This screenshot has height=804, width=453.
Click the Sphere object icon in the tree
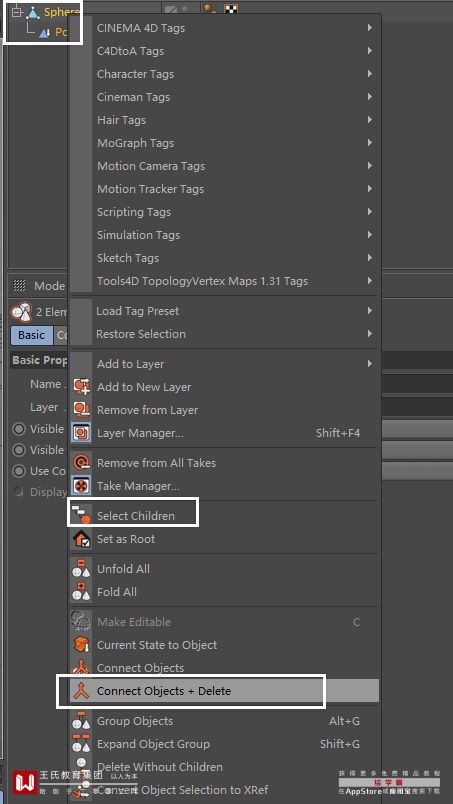(33, 12)
